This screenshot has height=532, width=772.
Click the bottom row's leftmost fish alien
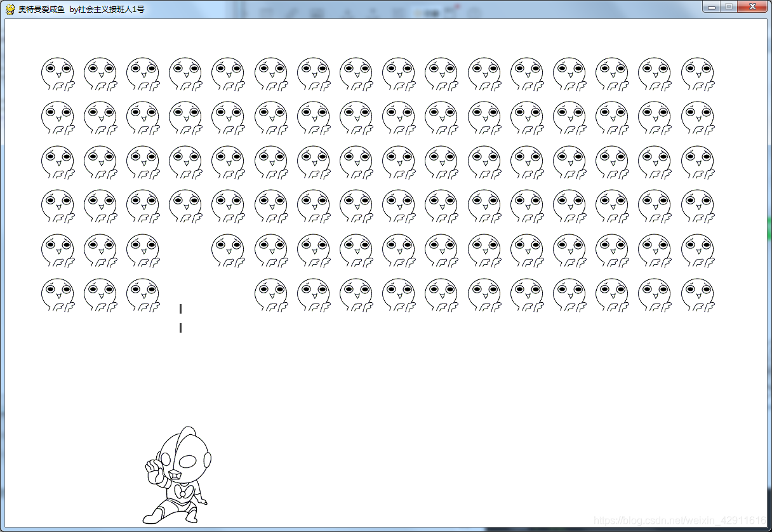[58, 295]
